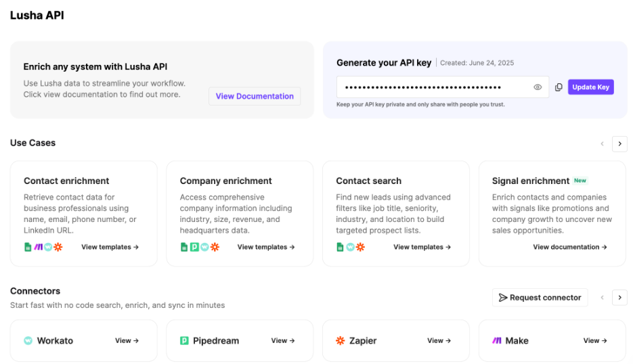Image resolution: width=633 pixels, height=364 pixels.
Task: Go to next Use Cases with right chevron
Action: (x=619, y=143)
